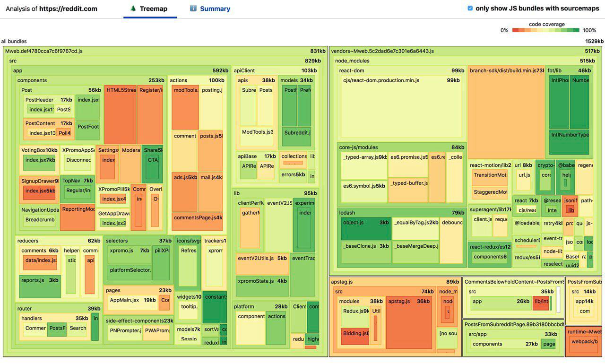Select the PNPrompter block

pyautogui.click(x=125, y=333)
